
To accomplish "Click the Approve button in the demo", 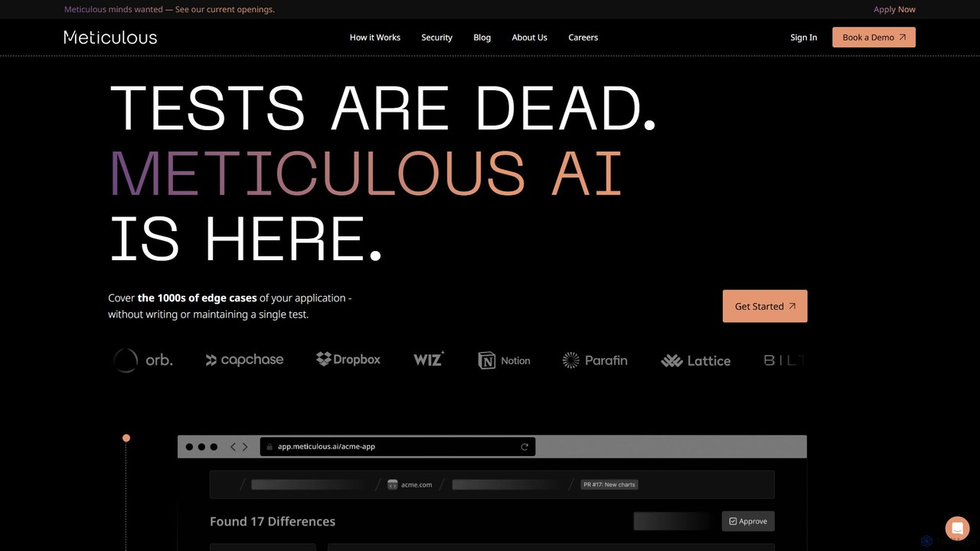I will point(748,521).
